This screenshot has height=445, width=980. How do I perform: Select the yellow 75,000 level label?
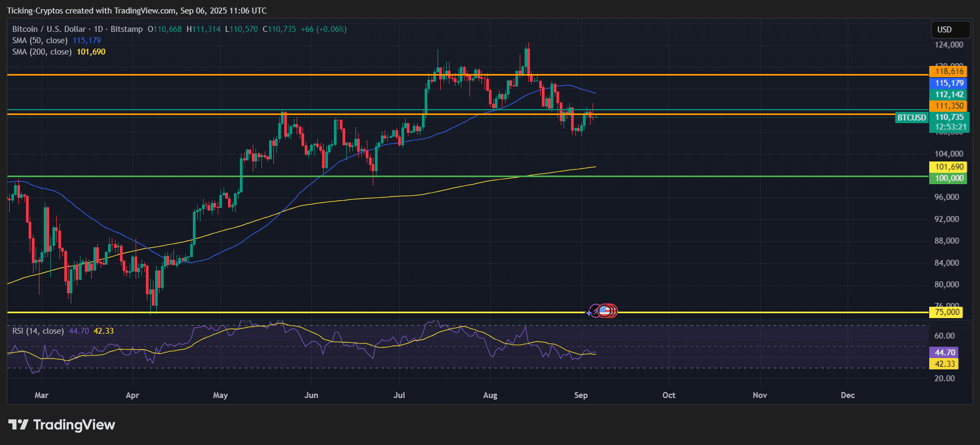(x=946, y=312)
